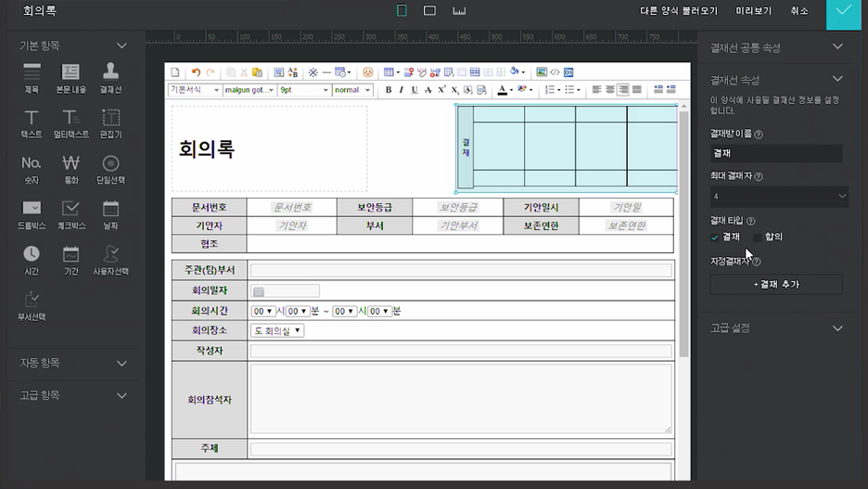Add a 편집기 editor item
This screenshot has width=868, height=489.
[x=110, y=123]
